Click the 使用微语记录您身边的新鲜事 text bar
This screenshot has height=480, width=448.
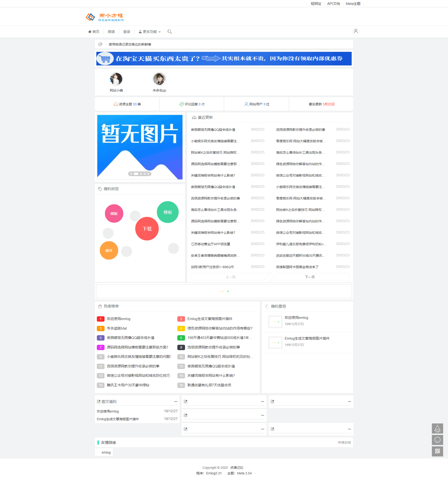tap(130, 44)
